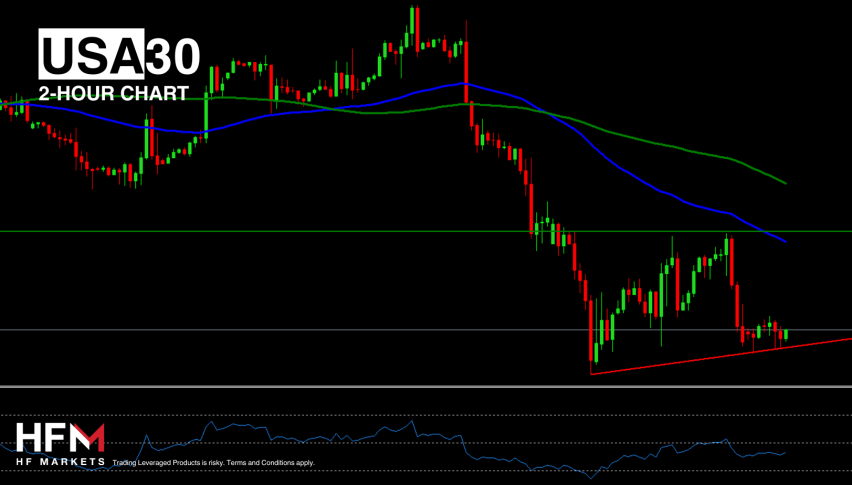Click the thick white chart separator bar
Image resolution: width=852 pixels, height=485 pixels.
click(x=426, y=387)
